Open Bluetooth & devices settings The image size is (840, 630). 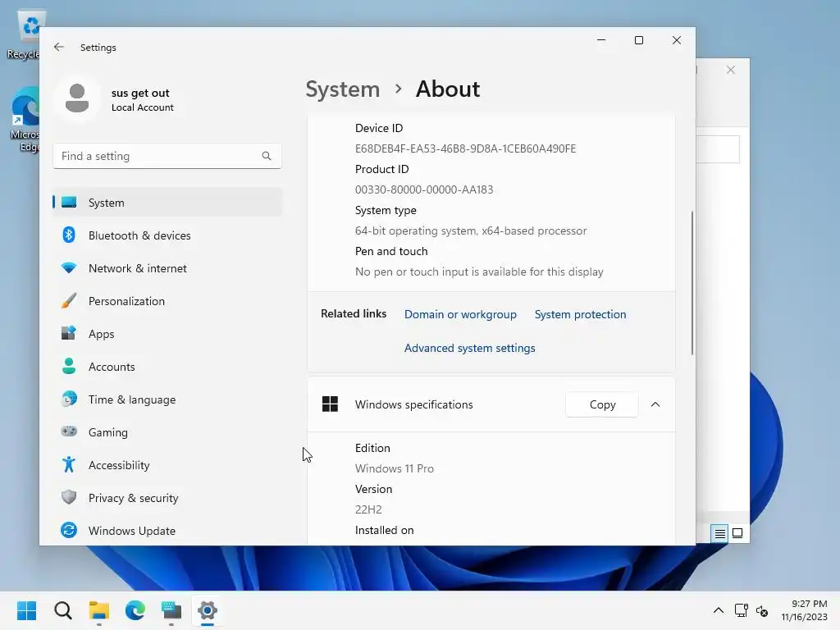tap(167, 235)
